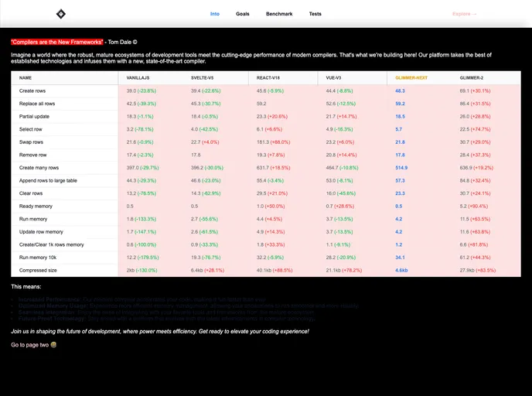
Task: Click React Swap rows value 181.3
Action: pos(263,142)
